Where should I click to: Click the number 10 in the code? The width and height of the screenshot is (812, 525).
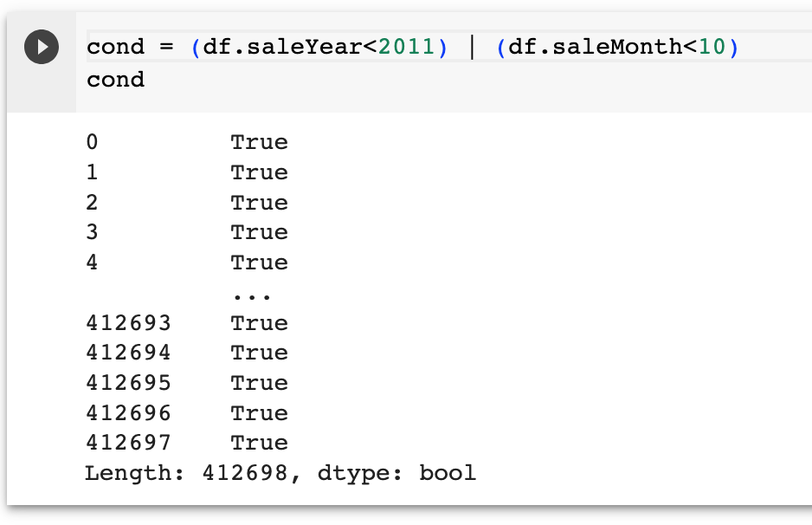[x=712, y=47]
